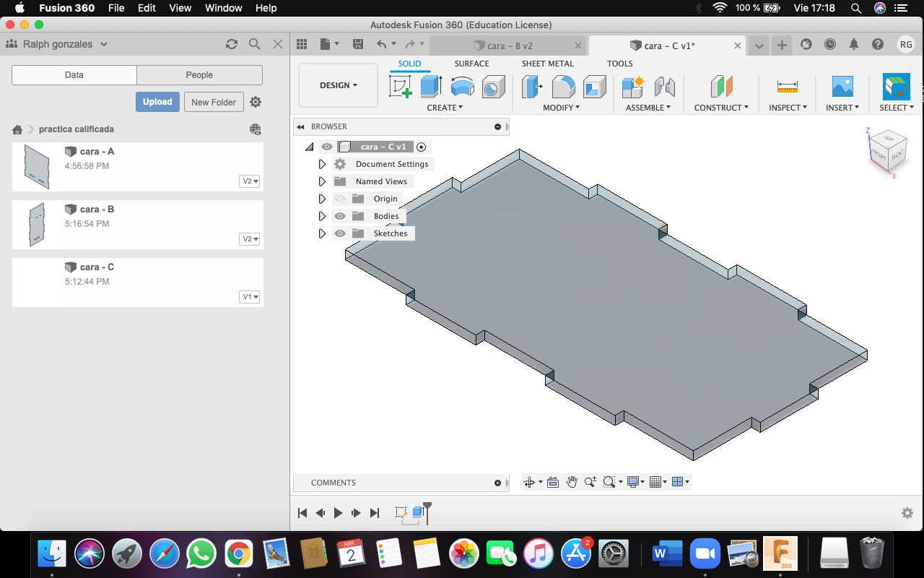
Task: Expand Named Views node
Action: pos(323,181)
